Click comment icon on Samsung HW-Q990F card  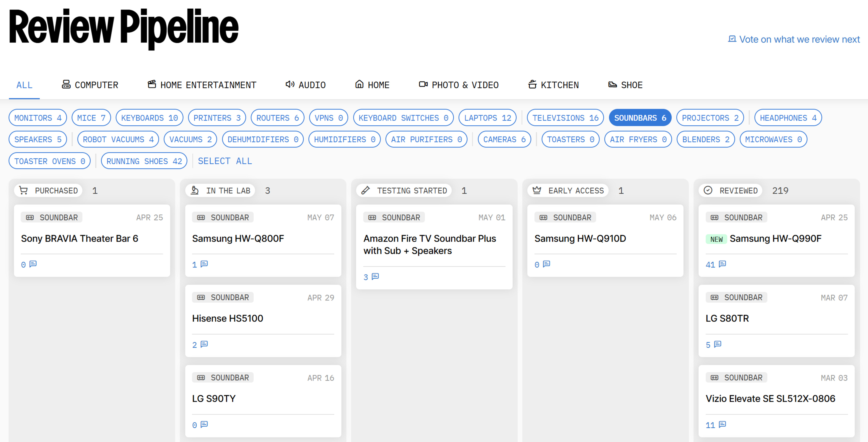[722, 264]
